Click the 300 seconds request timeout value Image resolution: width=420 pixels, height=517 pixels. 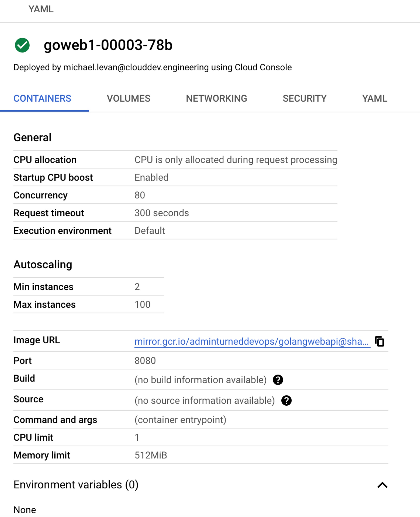pos(162,213)
